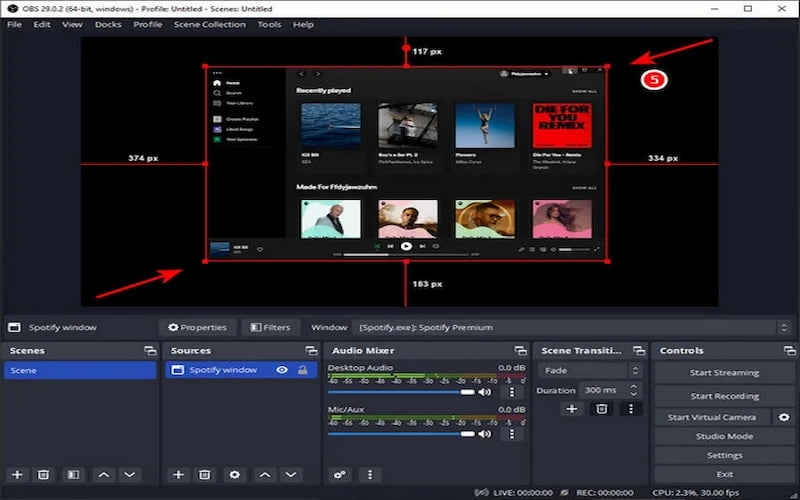
Task: Add a new scene with plus icon
Action: pos(16,475)
